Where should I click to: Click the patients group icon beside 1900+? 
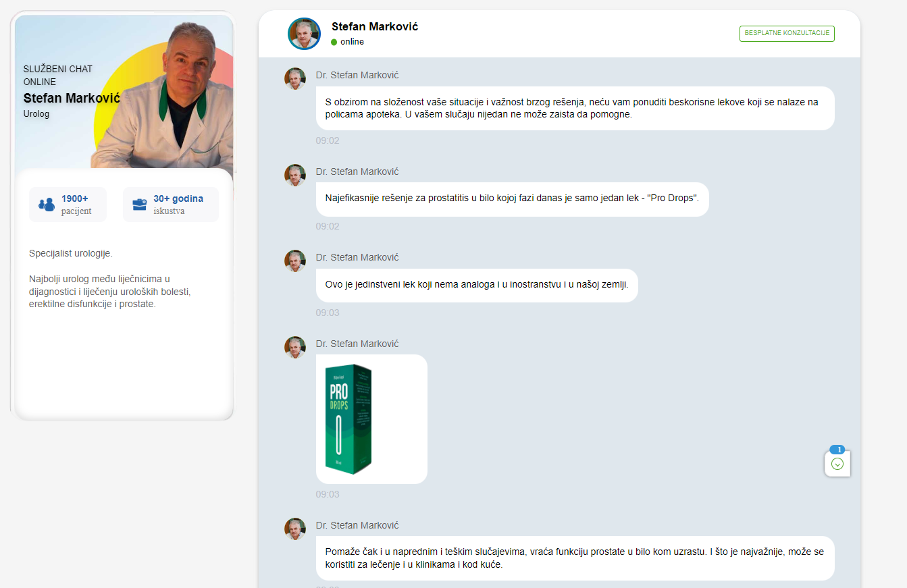click(x=47, y=205)
